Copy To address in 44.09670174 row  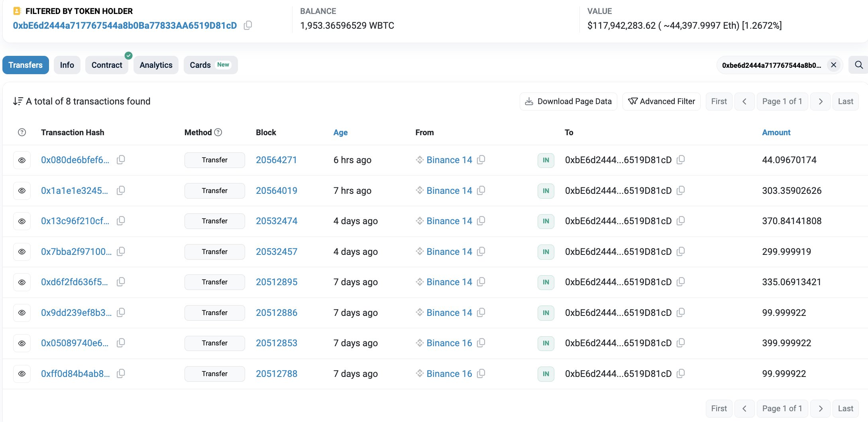[681, 160]
